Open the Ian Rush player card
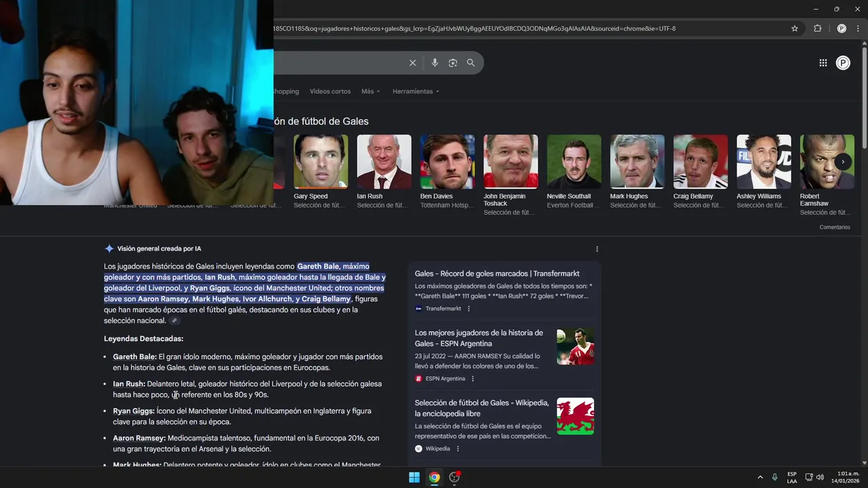Image resolution: width=868 pixels, height=488 pixels. (x=384, y=171)
